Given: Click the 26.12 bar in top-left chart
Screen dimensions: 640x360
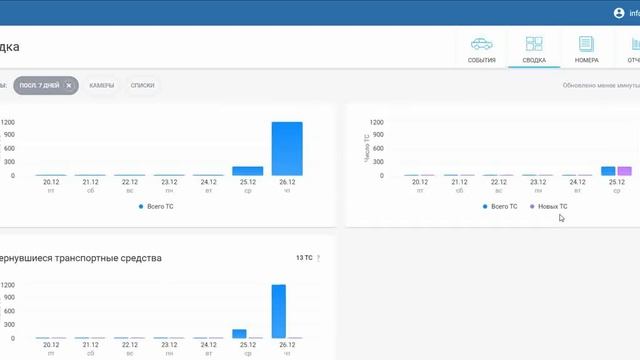Looking at the screenshot, I should 287,149.
